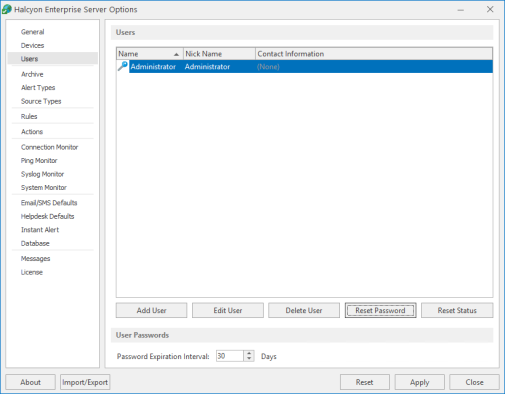Select the Administrator name cell
The image size is (505, 394).
tap(153, 67)
